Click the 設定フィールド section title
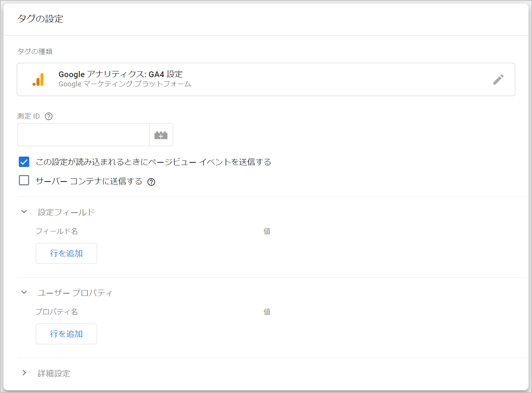The height and width of the screenshot is (393, 532). pyautogui.click(x=66, y=212)
